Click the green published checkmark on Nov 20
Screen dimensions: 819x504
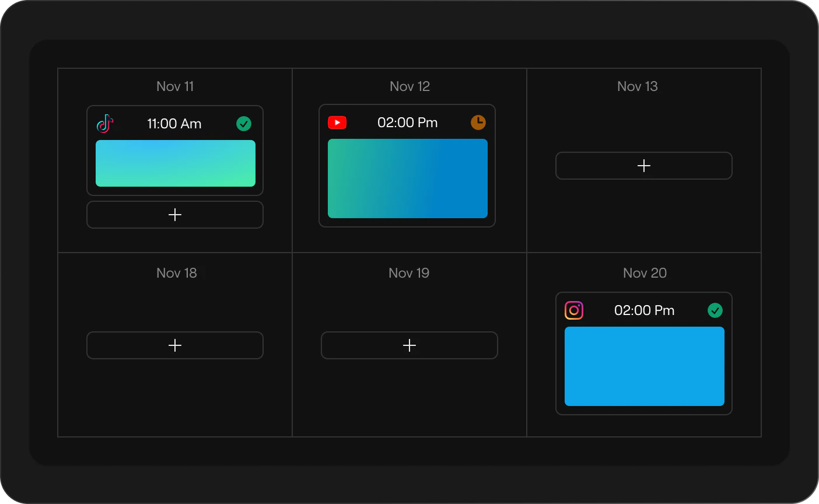[x=715, y=310]
